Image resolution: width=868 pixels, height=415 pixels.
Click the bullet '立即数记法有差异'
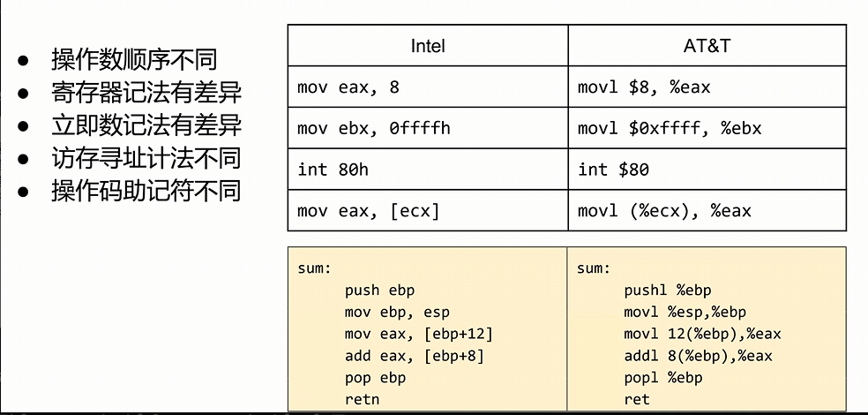coord(146,125)
